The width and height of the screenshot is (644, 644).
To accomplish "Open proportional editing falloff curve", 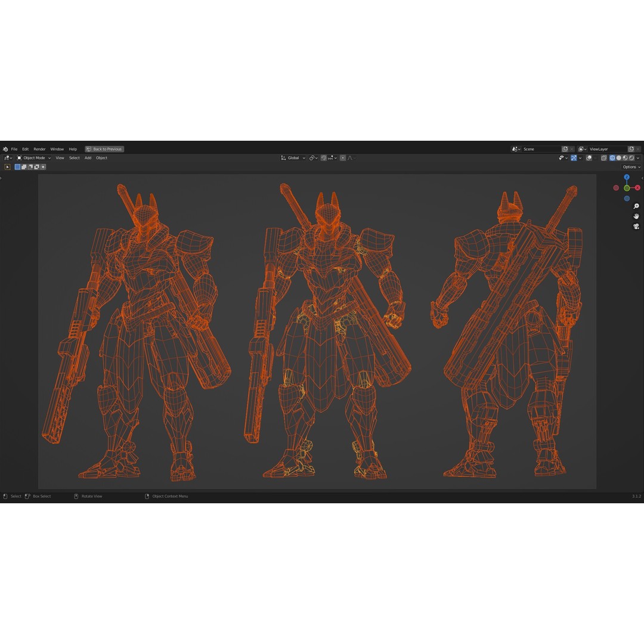I will pos(352,157).
